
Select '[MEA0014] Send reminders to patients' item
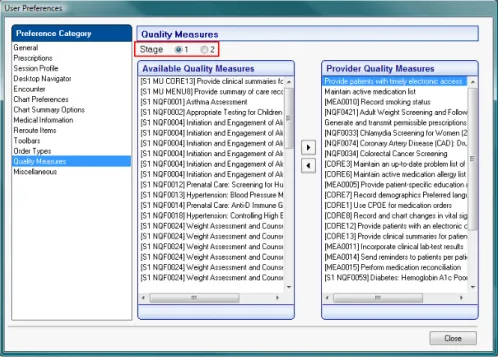tap(396, 257)
